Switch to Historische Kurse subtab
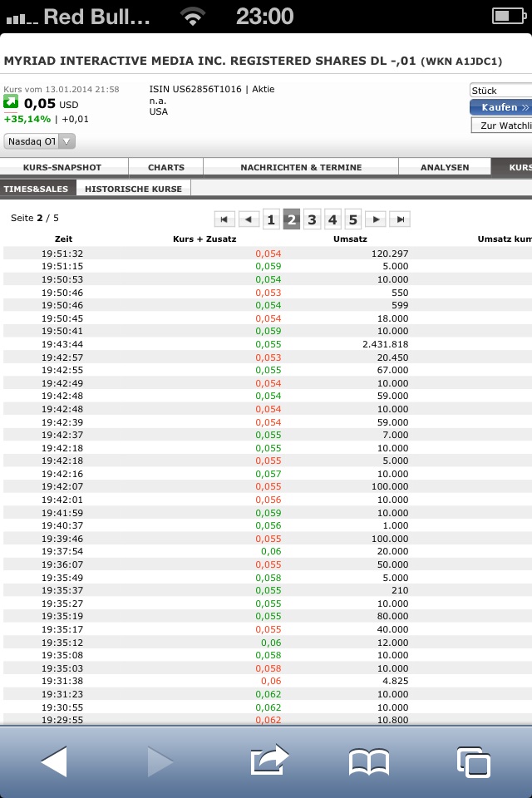 (133, 189)
